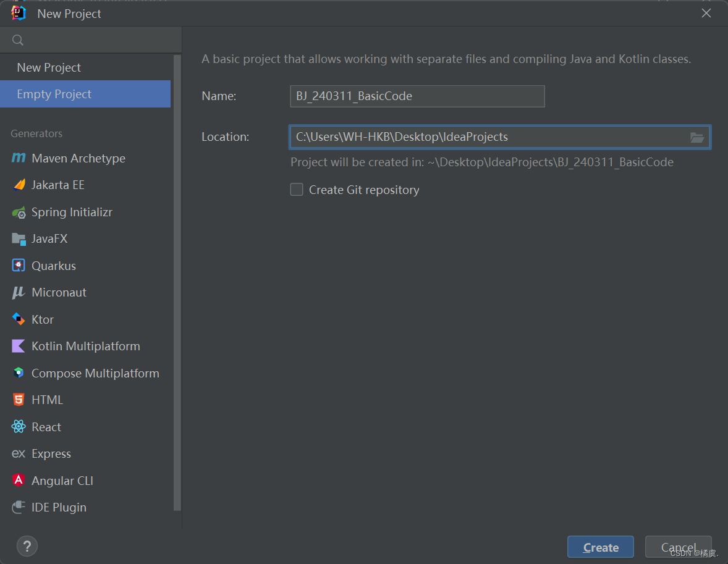Choose the Ktor generator icon
The width and height of the screenshot is (728, 564).
19,319
